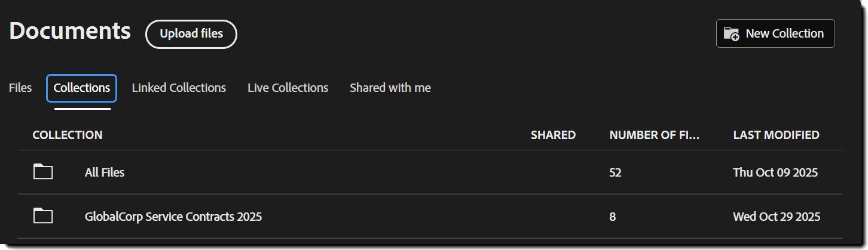Click the file count 52
The width and height of the screenshot is (868, 250).
click(615, 172)
